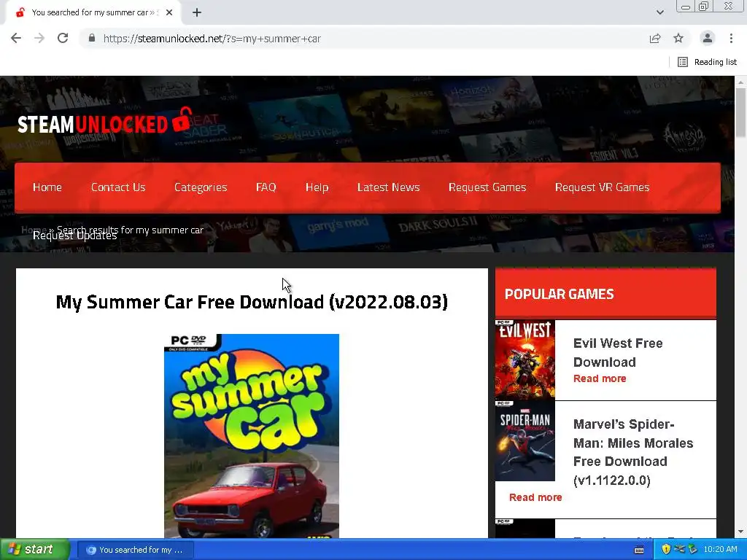Click the Spider-Man Miles Morales thumbnail

tap(525, 441)
